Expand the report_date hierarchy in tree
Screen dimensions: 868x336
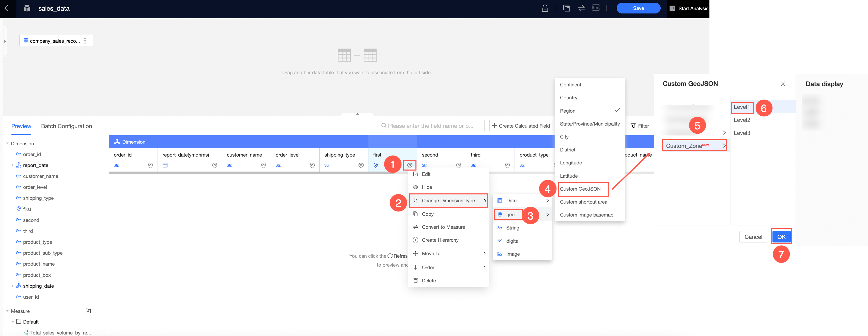pos(12,165)
